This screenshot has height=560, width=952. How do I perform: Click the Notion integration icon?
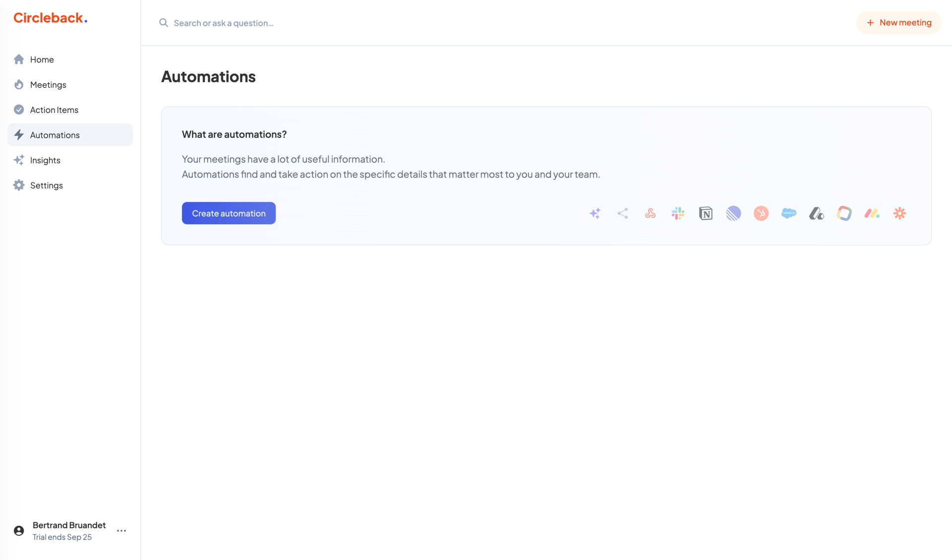(706, 213)
